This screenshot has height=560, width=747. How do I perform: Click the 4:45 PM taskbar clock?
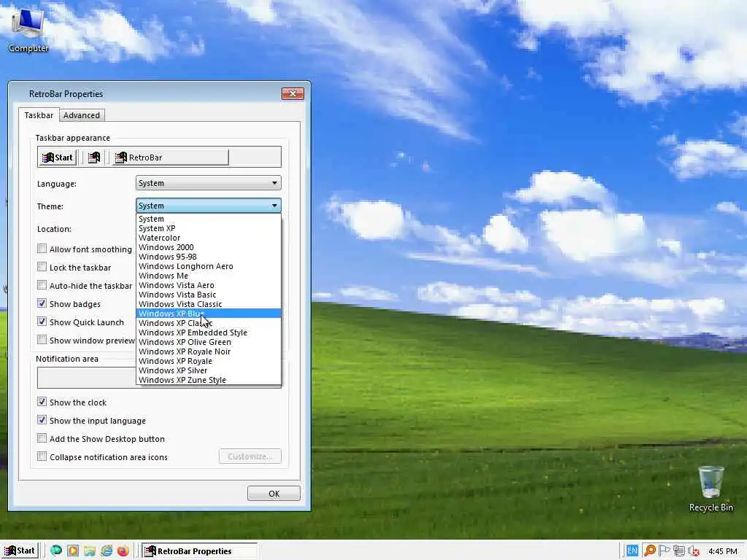coord(722,551)
